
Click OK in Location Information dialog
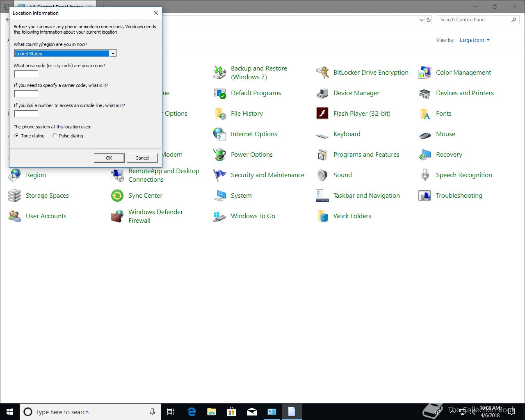pyautogui.click(x=109, y=158)
